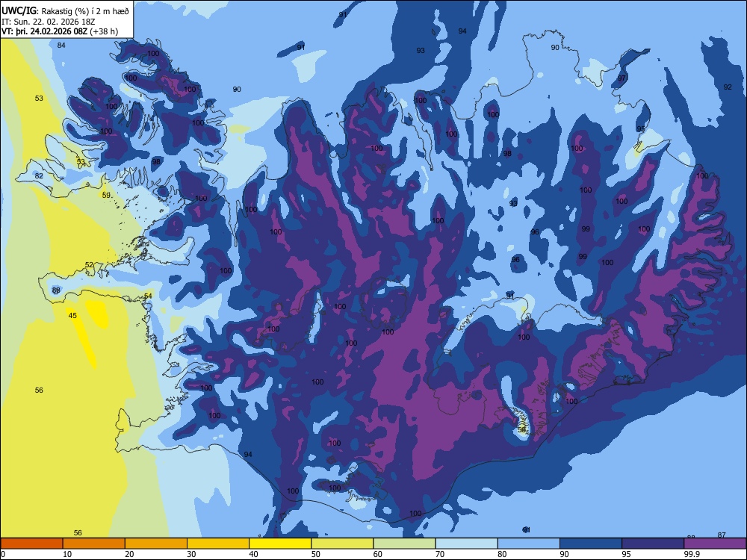Choose the 70–80 light blue legend swatch
747x560 pixels.
(x=466, y=544)
